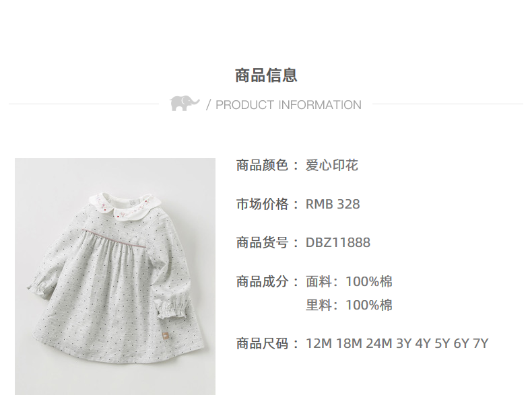532x395 pixels.
Task: Click the product code DBZ11888
Action: pyautogui.click(x=338, y=242)
